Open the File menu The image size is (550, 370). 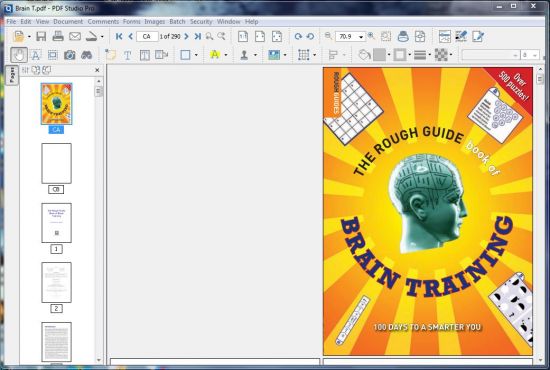click(x=11, y=21)
